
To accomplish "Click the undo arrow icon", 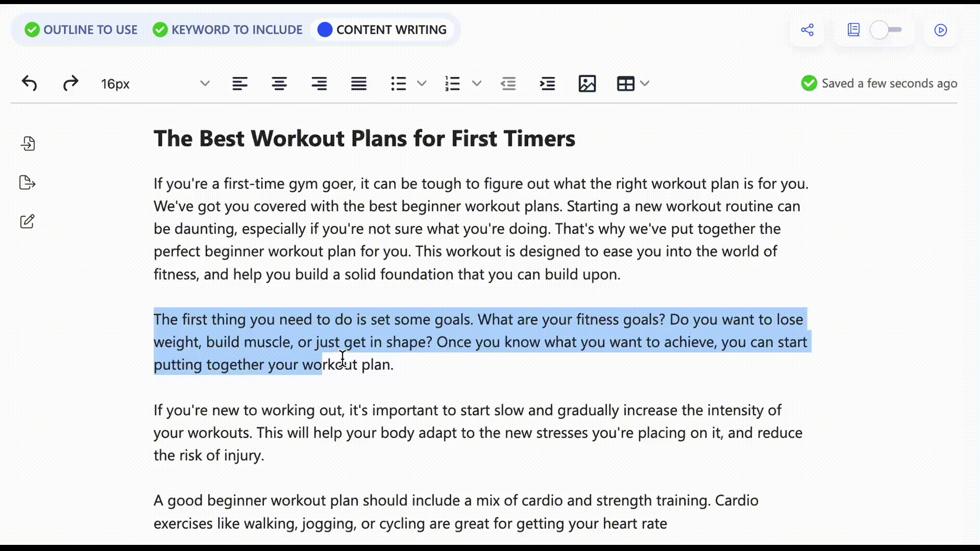I will tap(30, 83).
